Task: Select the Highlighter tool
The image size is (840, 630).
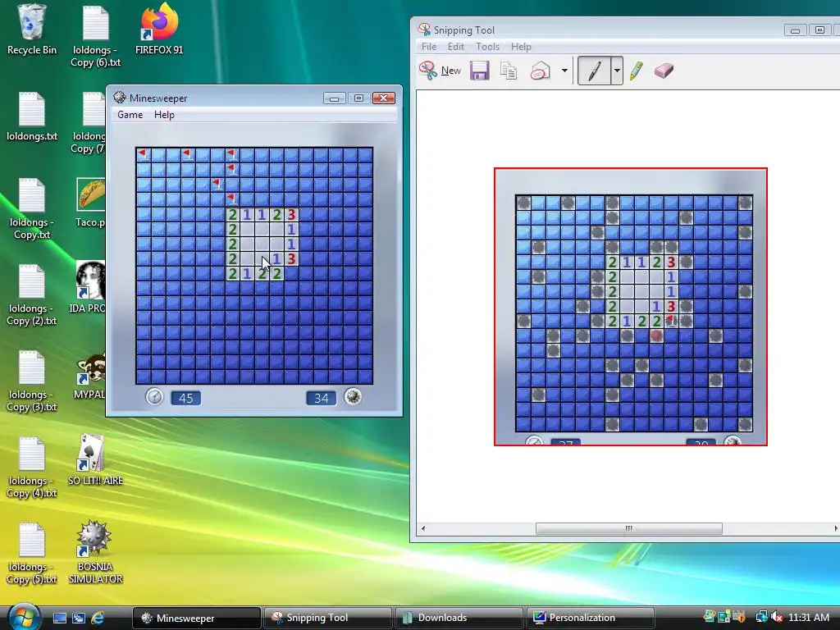Action: [637, 71]
